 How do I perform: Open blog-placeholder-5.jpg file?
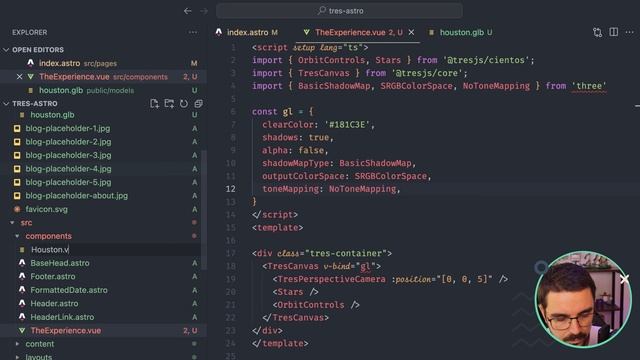[x=101, y=182]
